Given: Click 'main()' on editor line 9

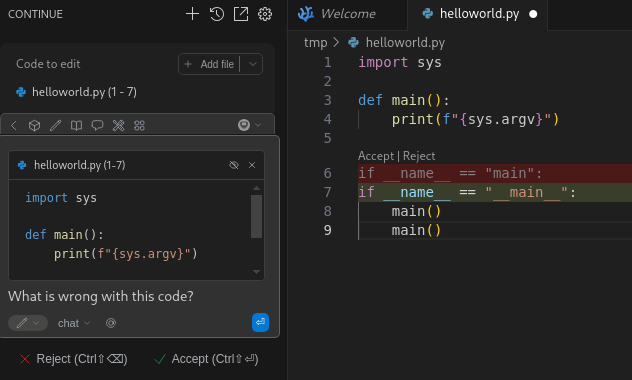Looking at the screenshot, I should pos(416,230).
